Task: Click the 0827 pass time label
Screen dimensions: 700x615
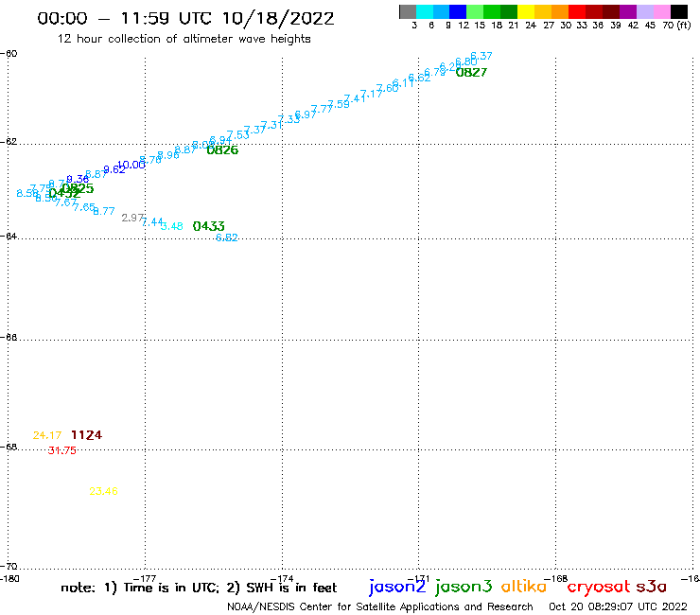Action: point(471,72)
